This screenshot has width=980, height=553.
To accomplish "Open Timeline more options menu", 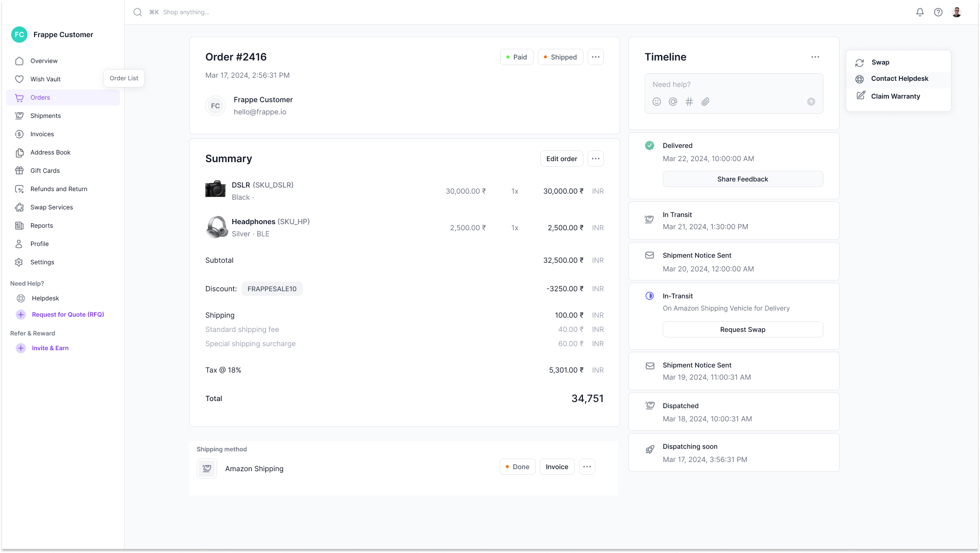I will coord(815,57).
